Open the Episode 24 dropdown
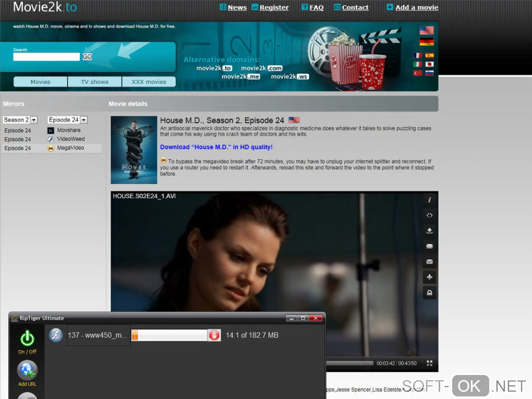 click(67, 120)
